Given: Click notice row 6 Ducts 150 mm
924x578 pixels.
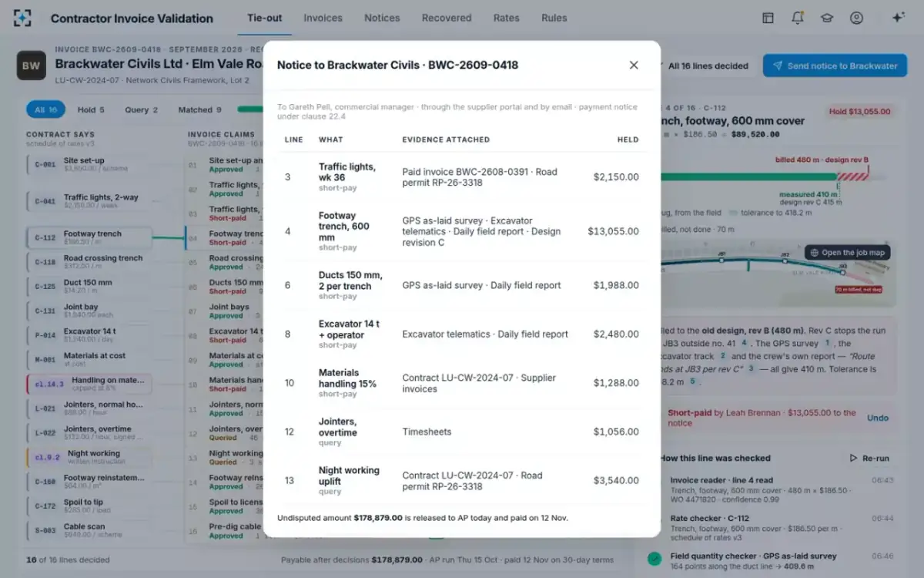Looking at the screenshot, I should [462, 285].
